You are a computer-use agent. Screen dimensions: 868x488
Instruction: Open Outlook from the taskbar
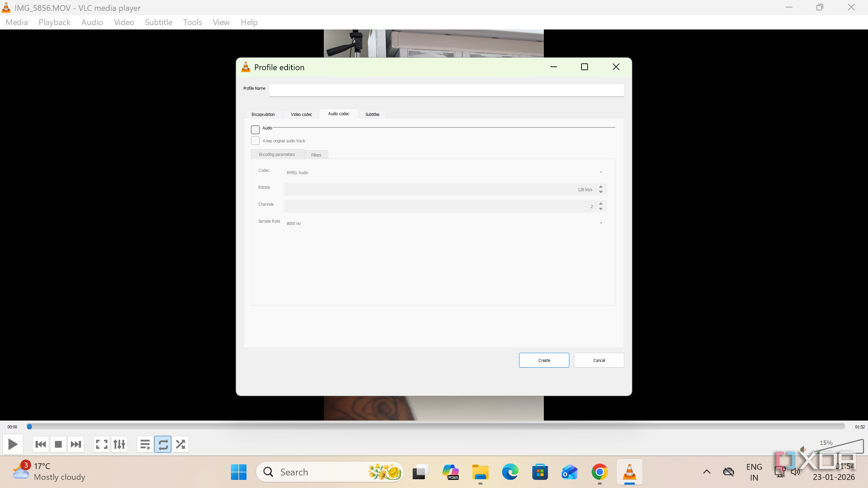point(570,472)
